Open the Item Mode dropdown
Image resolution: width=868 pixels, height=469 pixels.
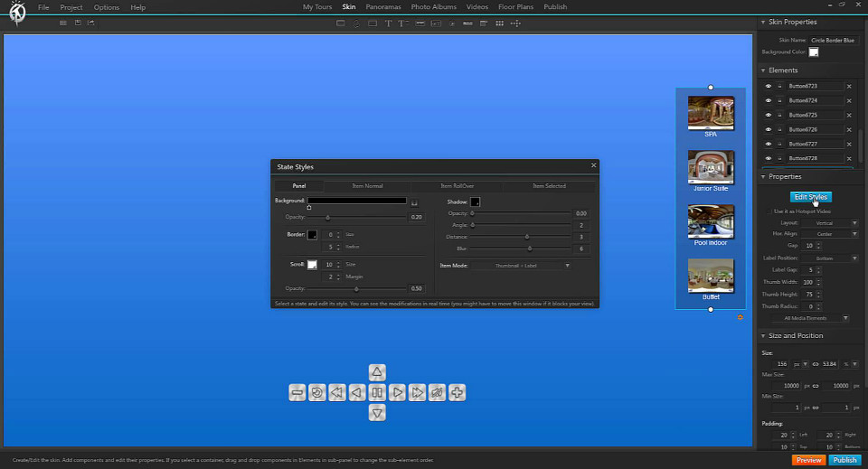coord(520,266)
